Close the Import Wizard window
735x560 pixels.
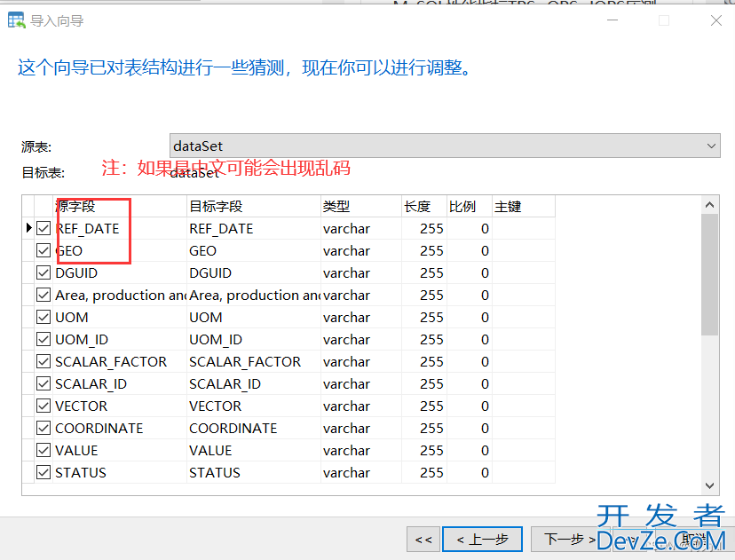pyautogui.click(x=715, y=20)
